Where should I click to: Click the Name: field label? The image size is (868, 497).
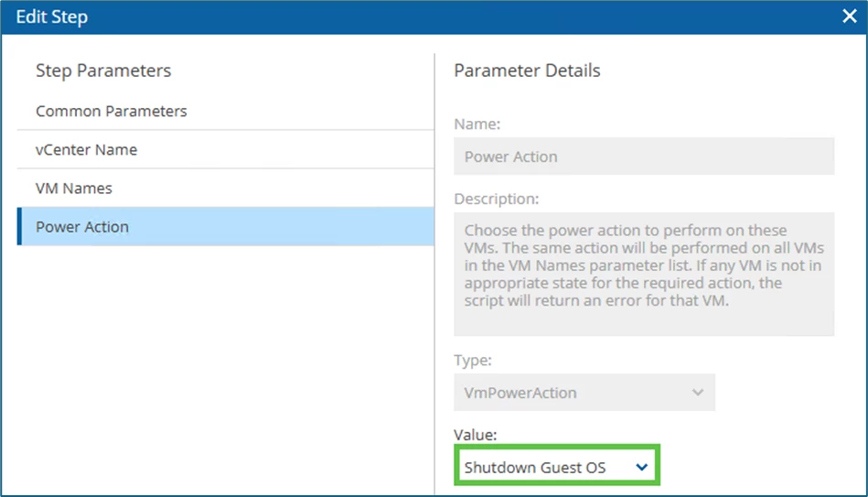pyautogui.click(x=477, y=124)
